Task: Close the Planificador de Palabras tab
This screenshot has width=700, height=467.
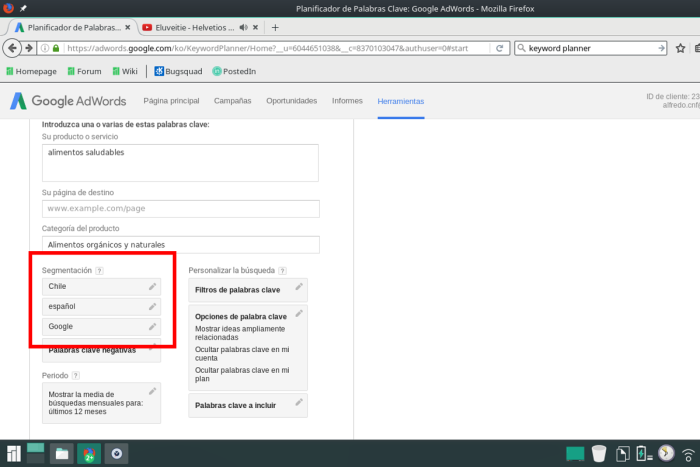Action: 128,28
